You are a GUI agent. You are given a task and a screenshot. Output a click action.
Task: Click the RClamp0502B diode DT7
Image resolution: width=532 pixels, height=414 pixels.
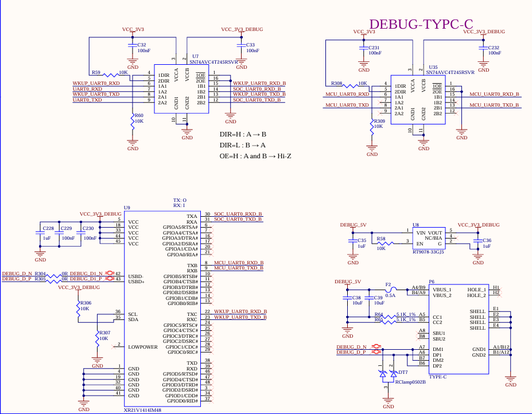click(388, 374)
